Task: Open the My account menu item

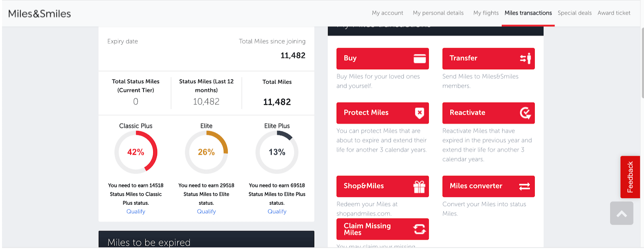Action: (387, 13)
